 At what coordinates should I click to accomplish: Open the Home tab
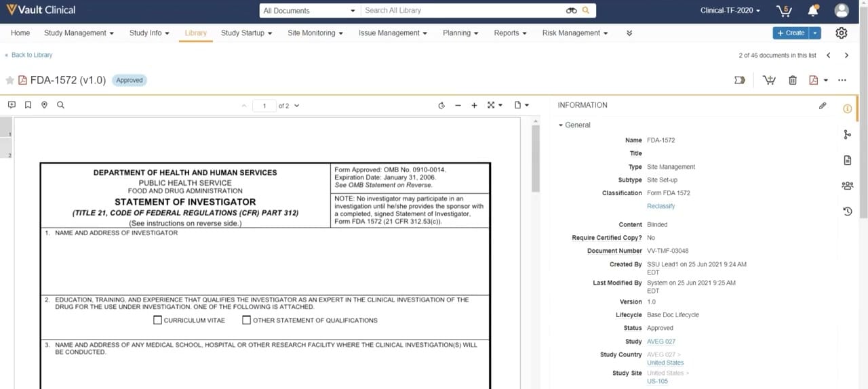point(20,33)
